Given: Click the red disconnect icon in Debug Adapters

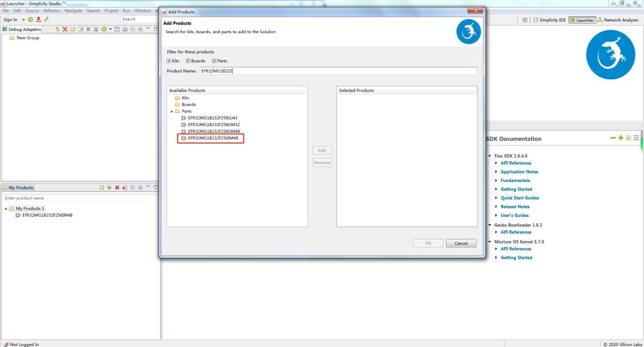Looking at the screenshot, I should (65, 29).
